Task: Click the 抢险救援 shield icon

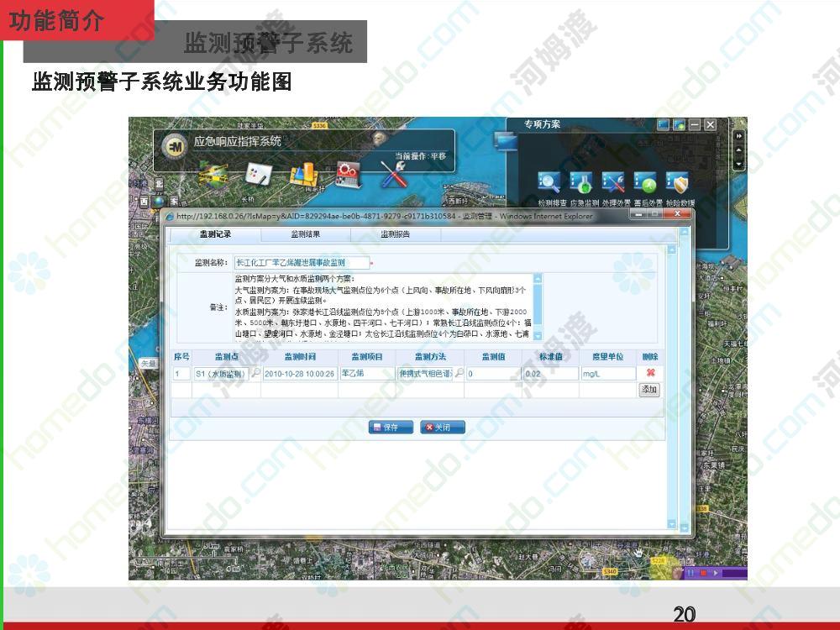Action: (677, 182)
